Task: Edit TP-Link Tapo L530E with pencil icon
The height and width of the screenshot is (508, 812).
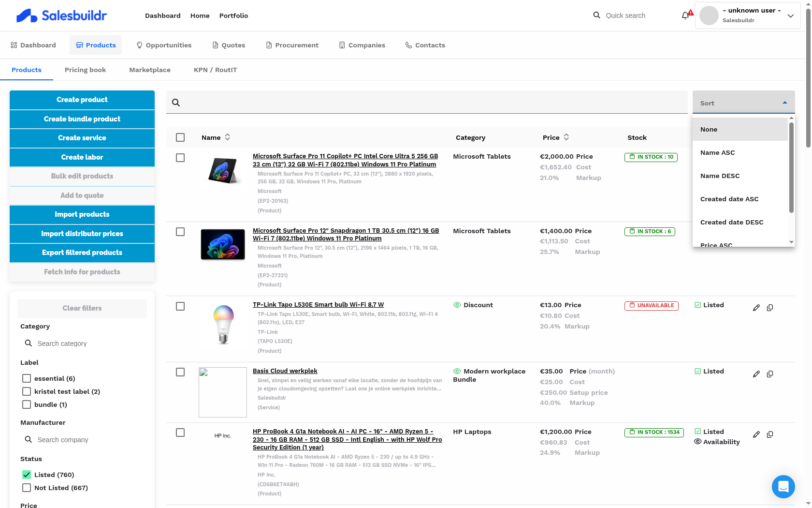Action: click(756, 308)
